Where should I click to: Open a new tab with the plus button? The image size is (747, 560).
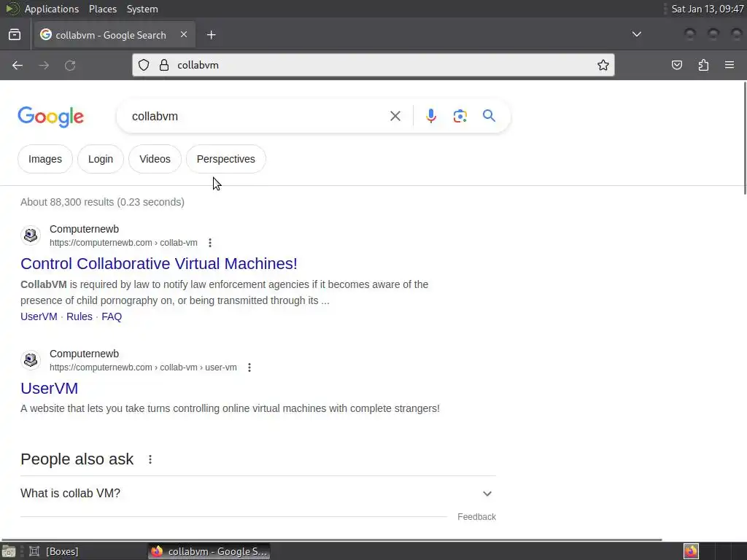[211, 35]
